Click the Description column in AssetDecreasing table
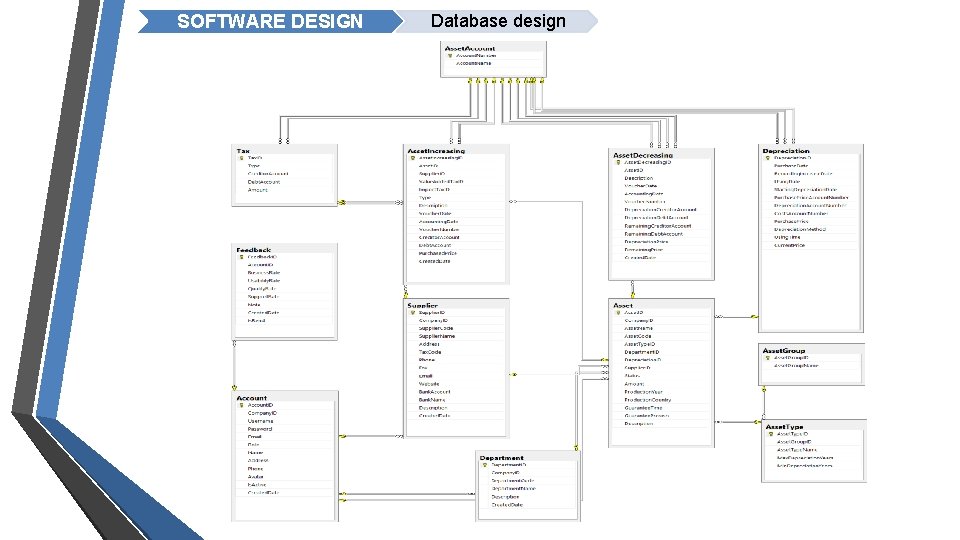 point(639,178)
